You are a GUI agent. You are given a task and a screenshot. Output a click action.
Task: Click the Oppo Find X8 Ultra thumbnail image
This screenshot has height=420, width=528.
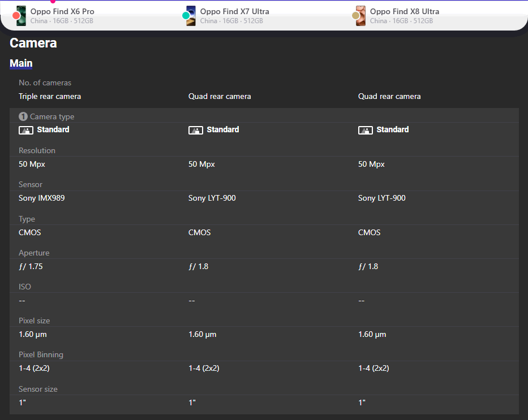pyautogui.click(x=360, y=16)
